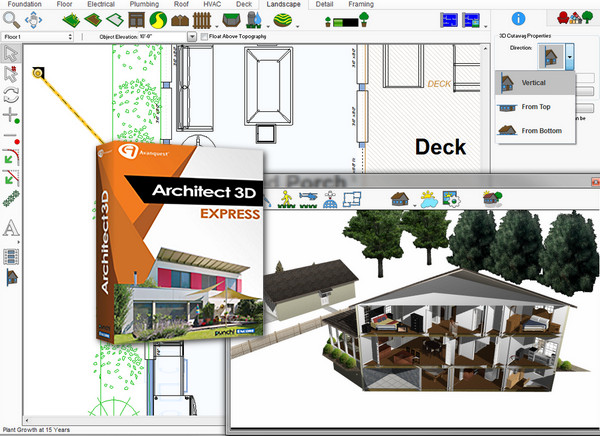This screenshot has width=600, height=436.
Task: Select From Bottom cutaway option
Action: tap(541, 130)
